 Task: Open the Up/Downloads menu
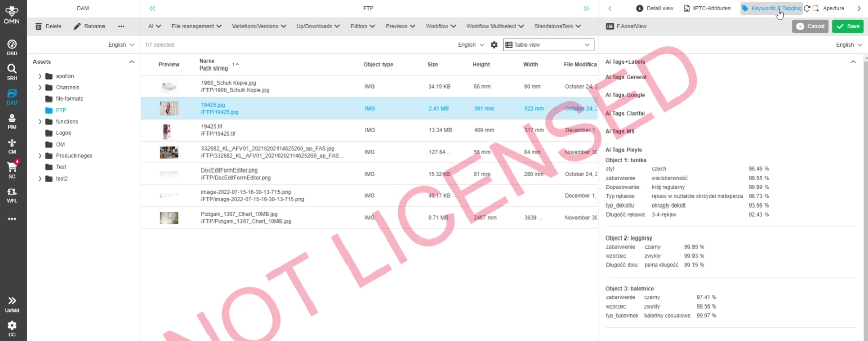click(x=318, y=26)
